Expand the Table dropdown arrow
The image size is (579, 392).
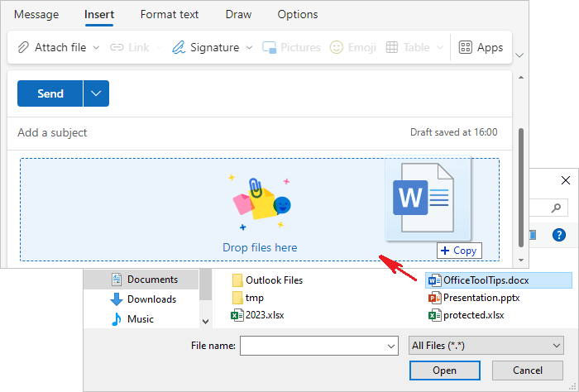coord(440,48)
